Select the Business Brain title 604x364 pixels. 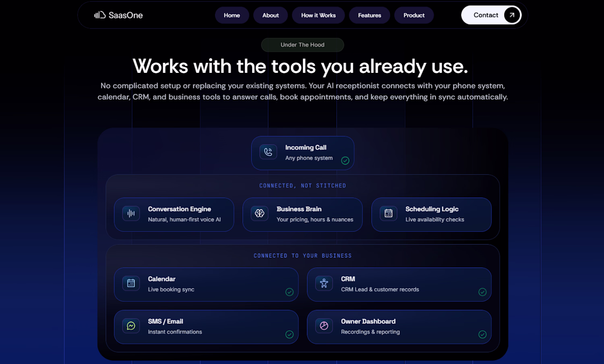click(299, 209)
